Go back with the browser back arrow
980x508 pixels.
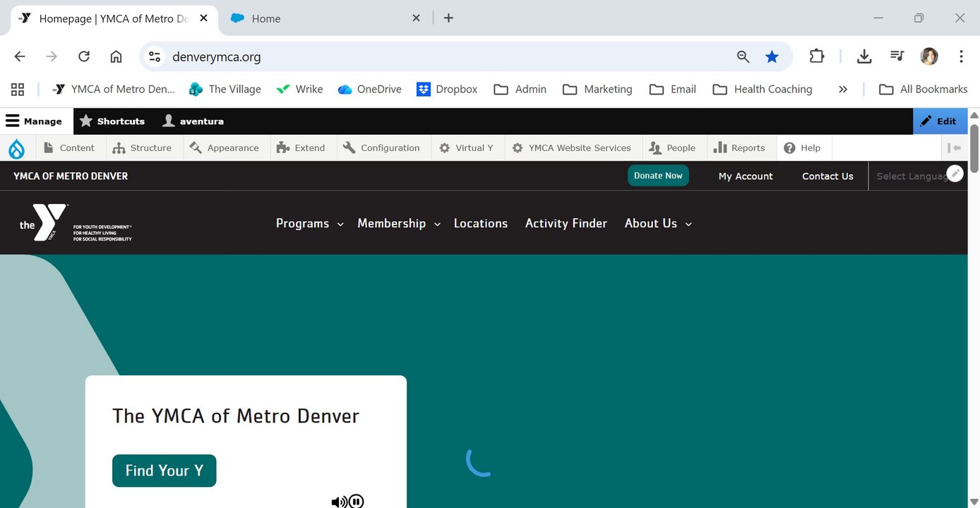(20, 56)
